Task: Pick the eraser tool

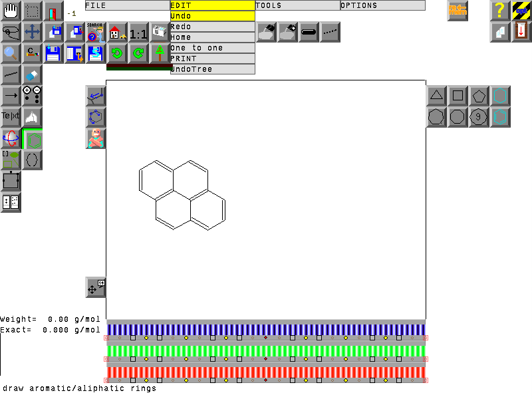Action: (33, 74)
